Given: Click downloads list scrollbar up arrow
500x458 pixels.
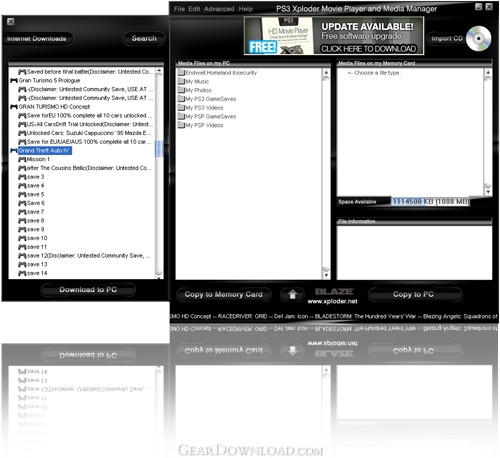Looking at the screenshot, I should [x=159, y=71].
